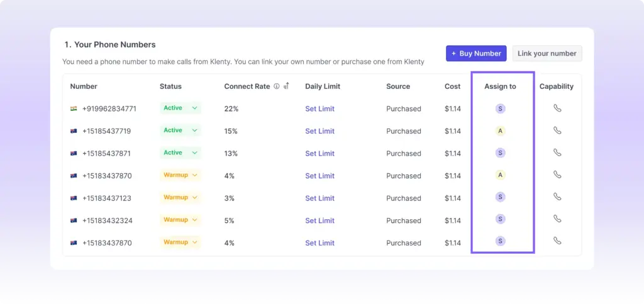Click phone capability icon for +919962834771

(x=557, y=108)
